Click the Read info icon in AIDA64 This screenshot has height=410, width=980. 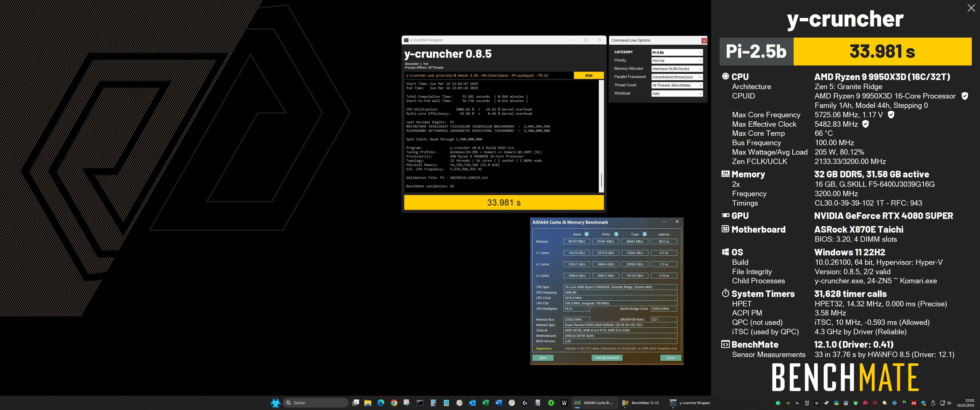pos(586,234)
